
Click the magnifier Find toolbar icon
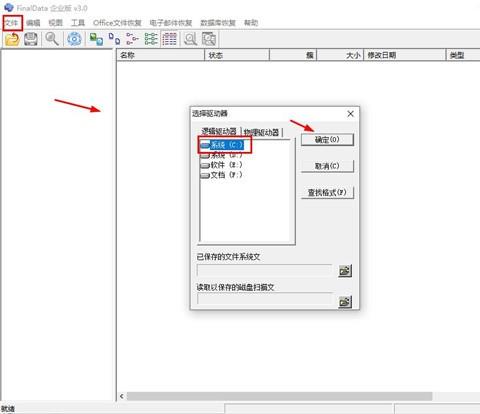click(x=52, y=39)
